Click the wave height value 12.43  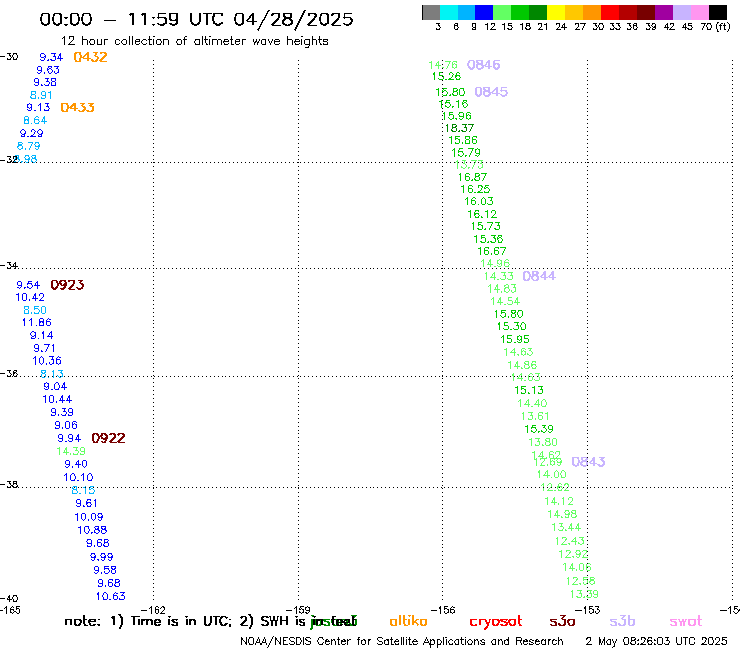(x=570, y=541)
